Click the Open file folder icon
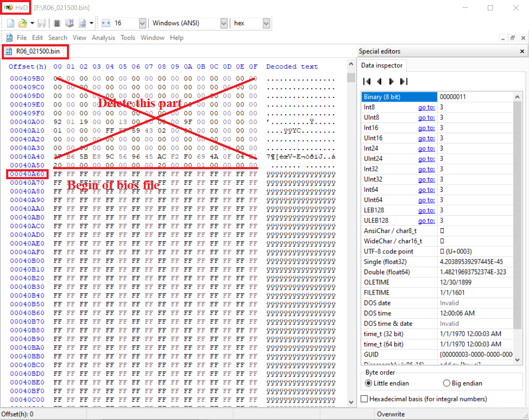Viewport: 529px width, 420px height. tap(23, 23)
